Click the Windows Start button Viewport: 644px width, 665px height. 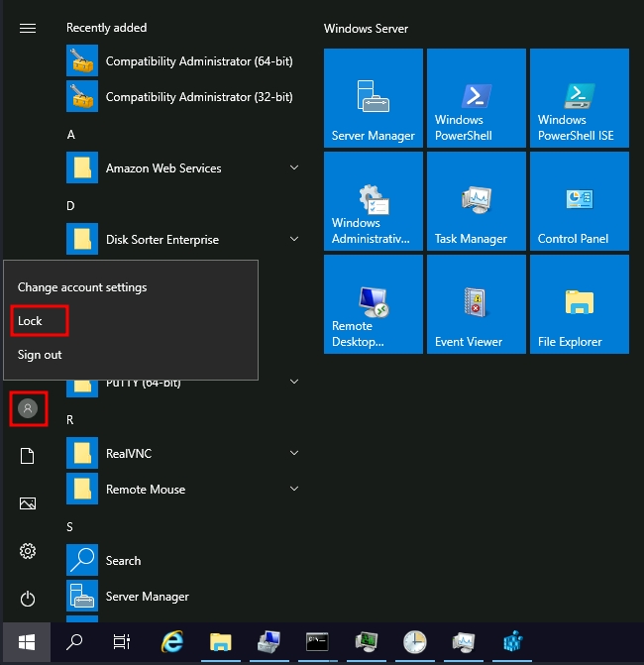(x=28, y=642)
